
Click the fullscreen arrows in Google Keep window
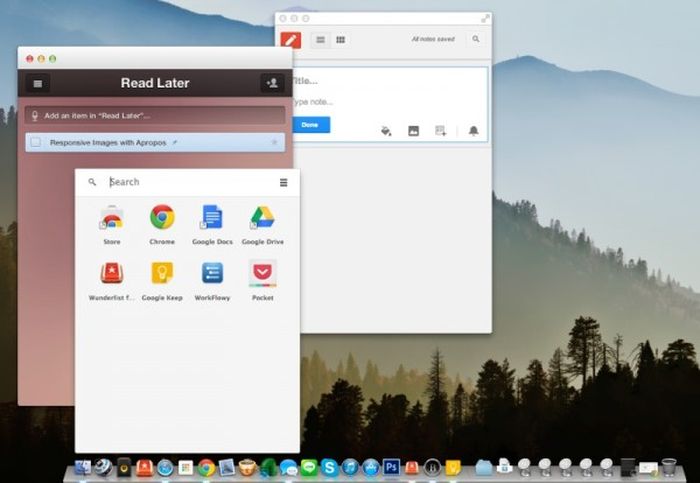point(485,18)
